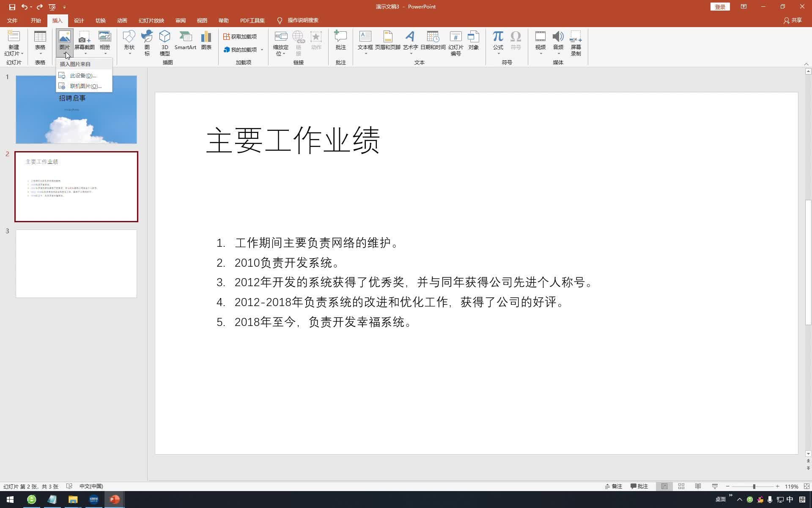Screen dimensions: 812x508
Task: Insert Slide Number (幻灯片编号)
Action: [x=456, y=43]
